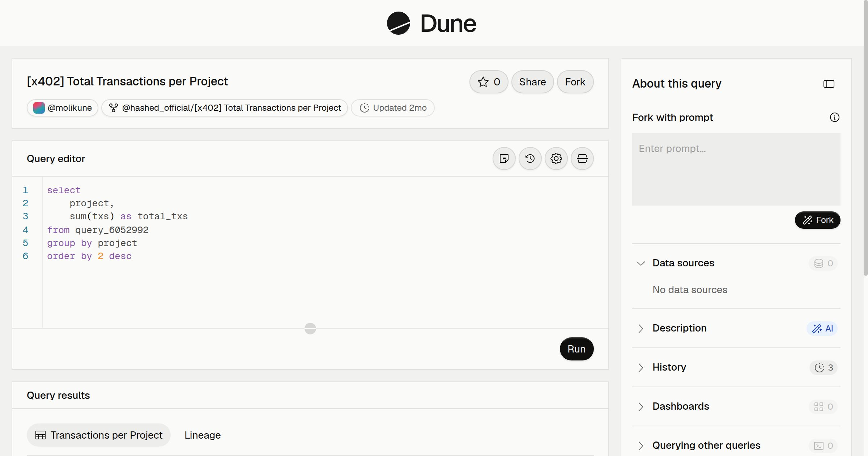Screen dimensions: 868x456
Task: Click 'No data sources' text
Action: (690, 290)
